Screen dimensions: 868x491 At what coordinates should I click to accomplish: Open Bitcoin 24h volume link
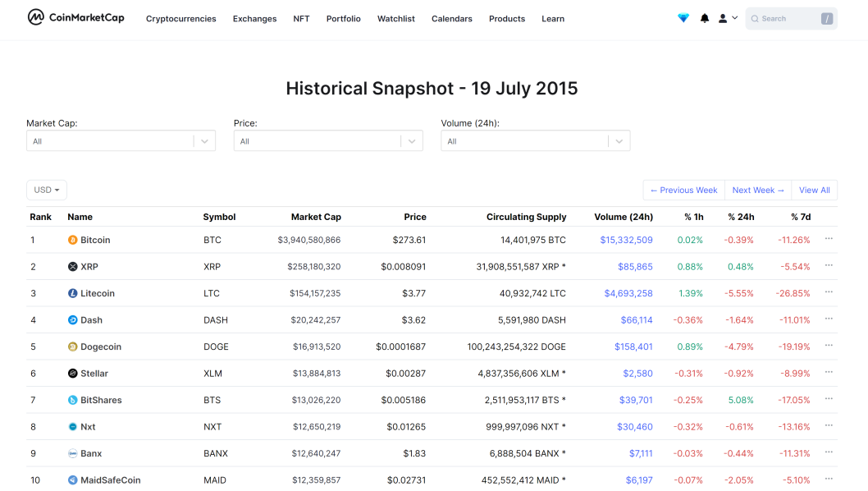point(626,240)
